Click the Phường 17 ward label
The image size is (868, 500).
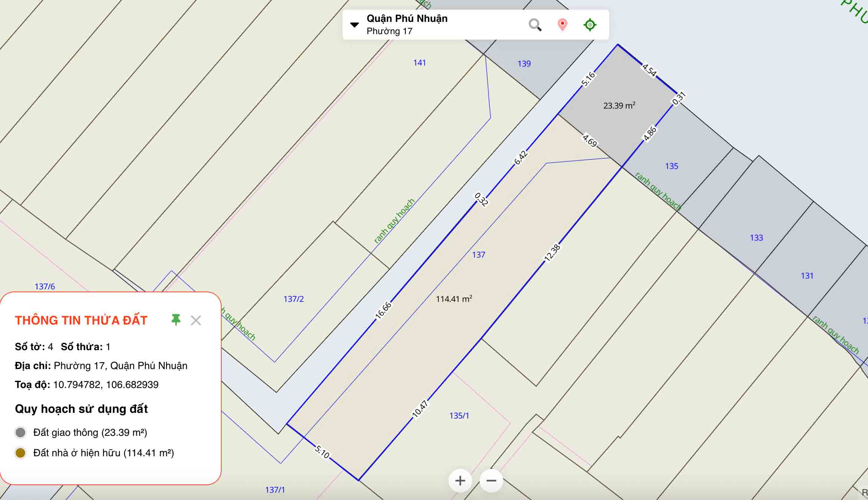coord(389,31)
